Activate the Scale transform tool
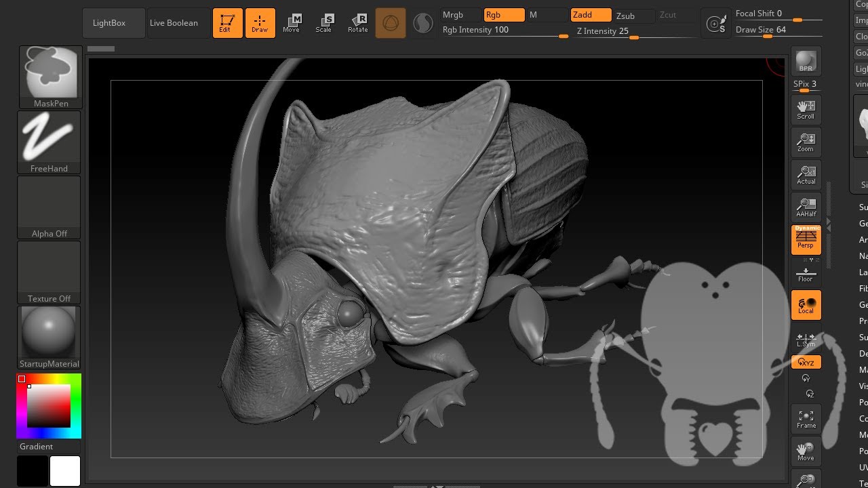This screenshot has width=868, height=488. tap(324, 23)
